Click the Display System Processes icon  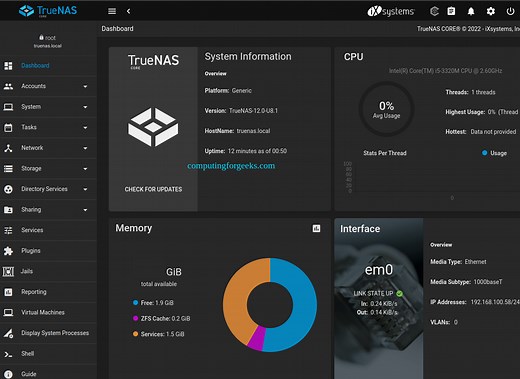[8, 333]
